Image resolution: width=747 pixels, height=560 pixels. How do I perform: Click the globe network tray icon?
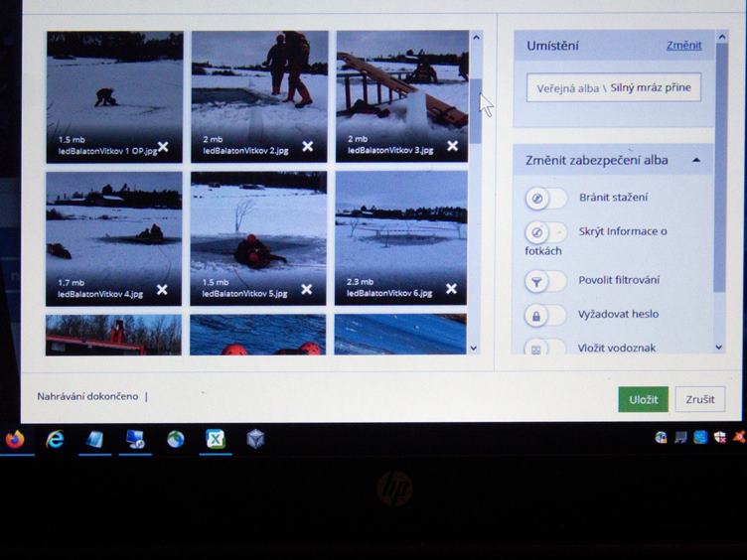(x=661, y=437)
